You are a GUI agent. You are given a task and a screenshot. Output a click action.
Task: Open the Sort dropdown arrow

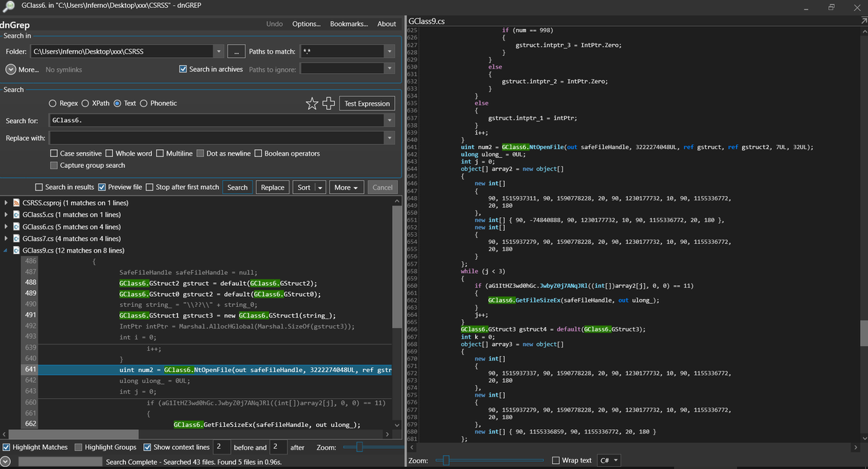[x=320, y=187]
